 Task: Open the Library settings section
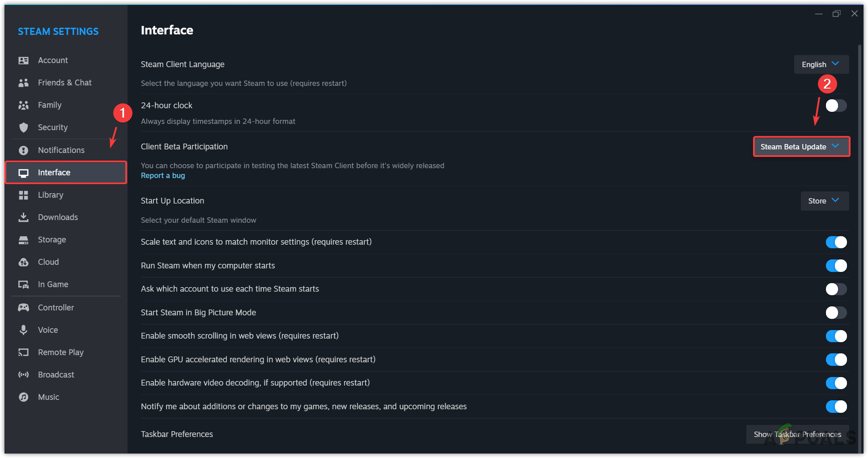51,195
